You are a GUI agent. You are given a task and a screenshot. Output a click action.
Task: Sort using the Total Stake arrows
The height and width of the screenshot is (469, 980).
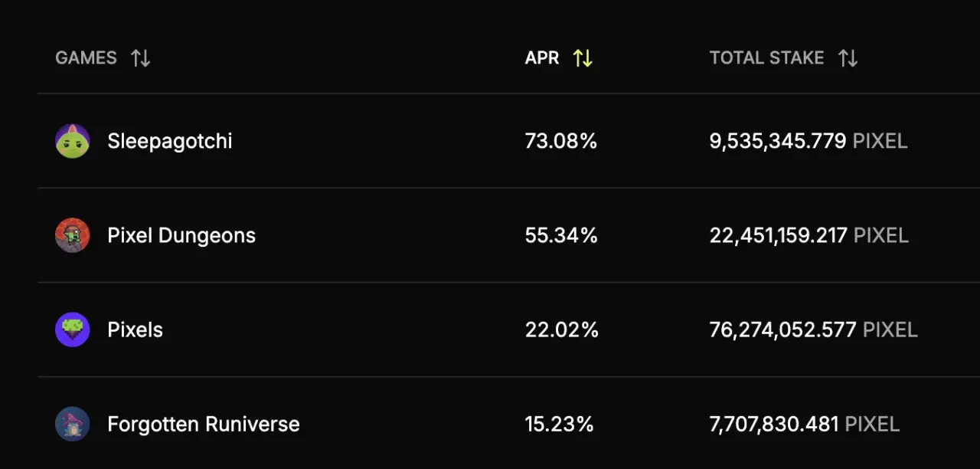[x=848, y=58]
